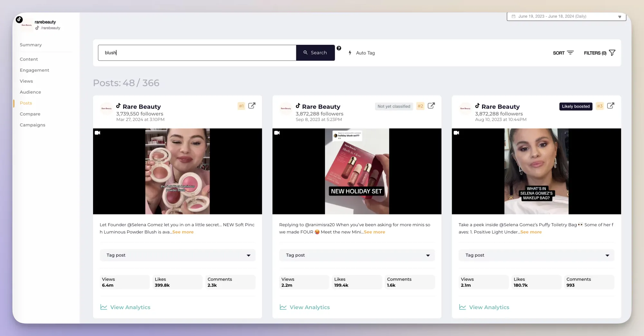Open the Audience section
The height and width of the screenshot is (336, 644).
click(30, 92)
